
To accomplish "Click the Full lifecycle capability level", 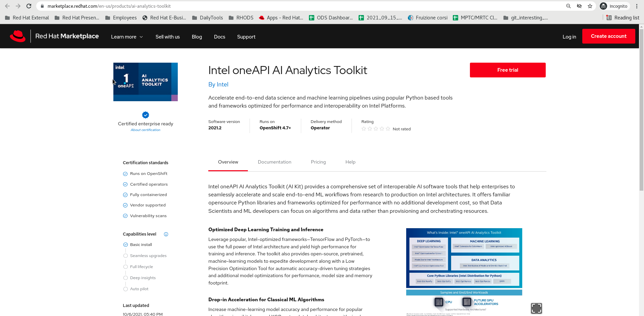I will coord(138,267).
